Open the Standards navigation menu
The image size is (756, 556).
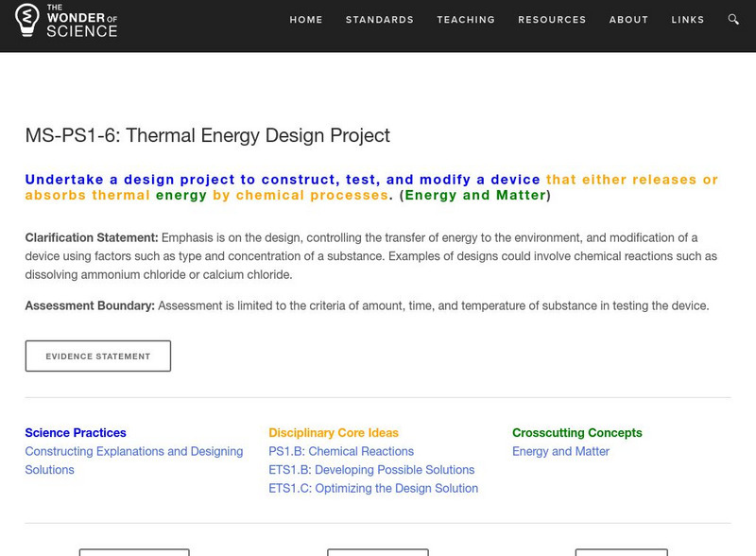coord(380,20)
